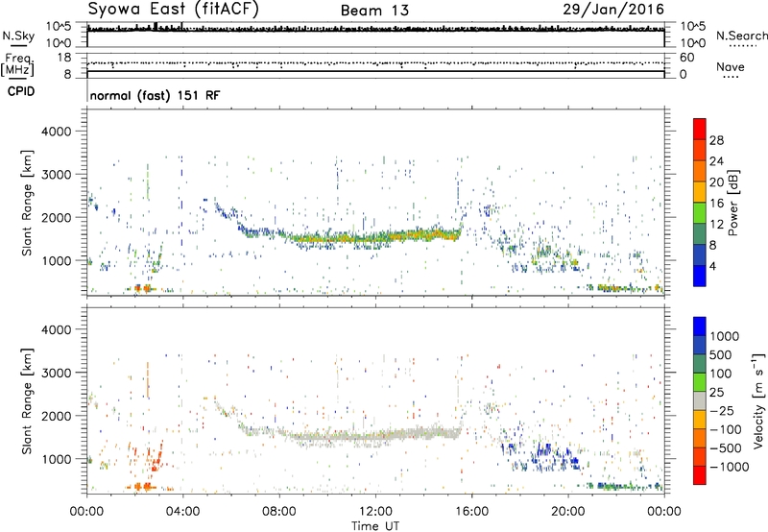Click the '24' power colorbar value
768x532 pixels.
tap(716, 161)
